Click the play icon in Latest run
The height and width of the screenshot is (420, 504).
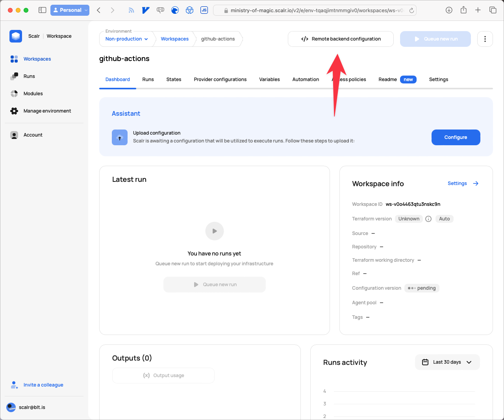click(215, 231)
